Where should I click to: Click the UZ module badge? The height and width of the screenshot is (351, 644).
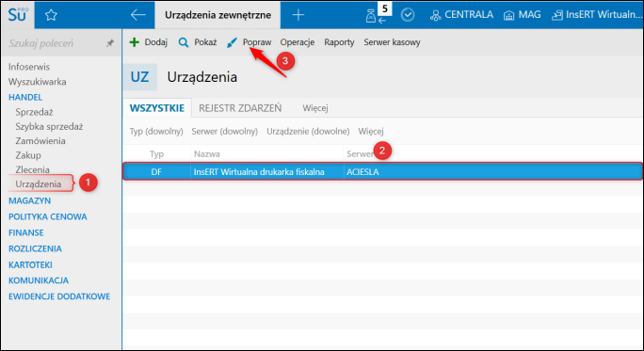[x=139, y=77]
